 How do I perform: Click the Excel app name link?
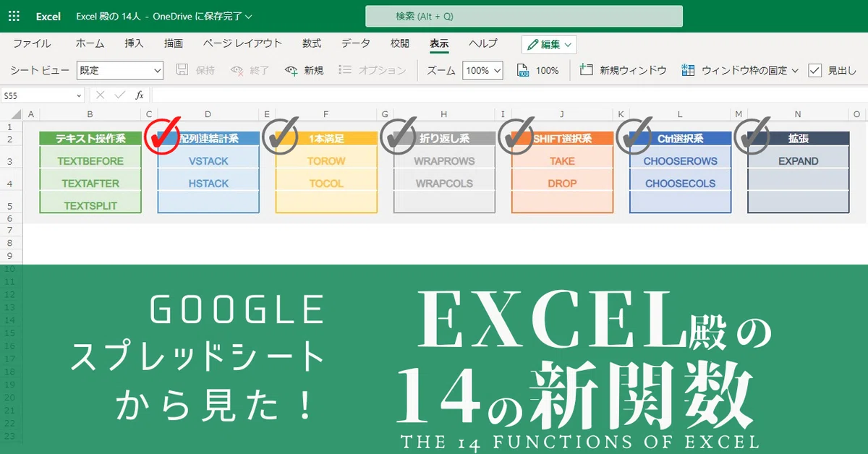48,16
